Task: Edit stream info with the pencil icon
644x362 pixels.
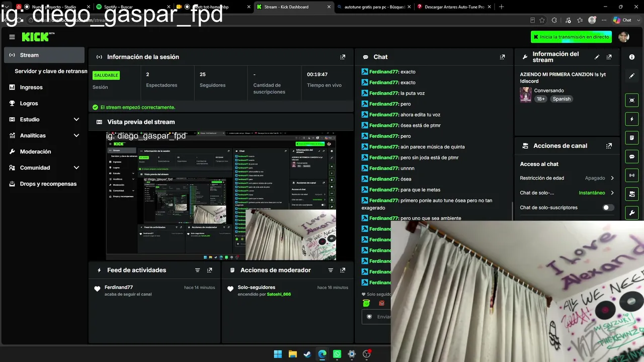Action: tap(597, 57)
